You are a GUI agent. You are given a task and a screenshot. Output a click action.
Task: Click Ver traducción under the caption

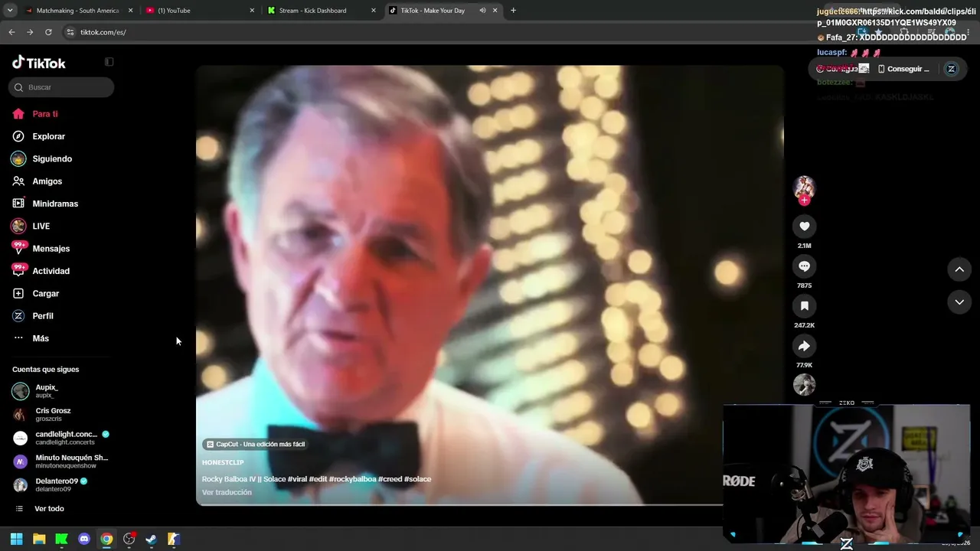click(227, 492)
